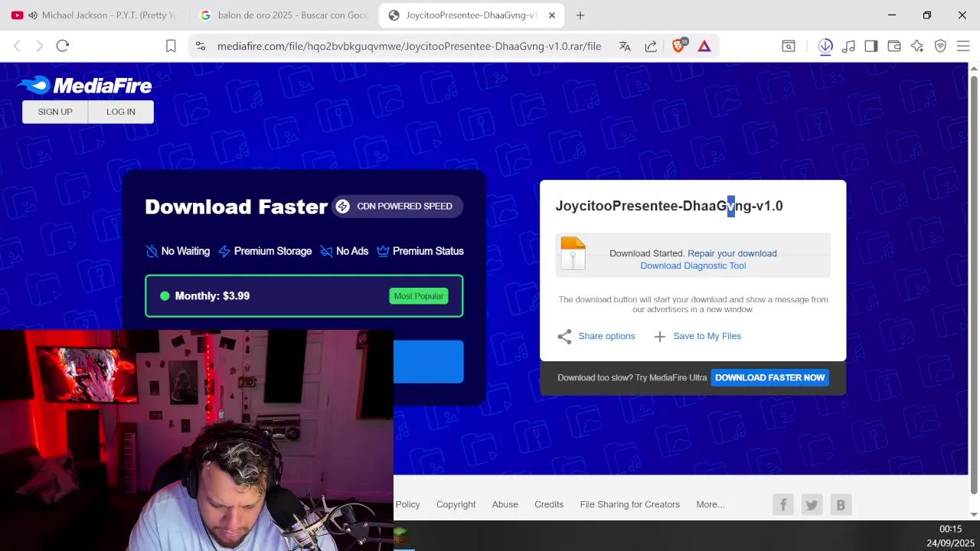This screenshot has width=980, height=551.
Task: Click the Repair your download link
Action: [732, 253]
